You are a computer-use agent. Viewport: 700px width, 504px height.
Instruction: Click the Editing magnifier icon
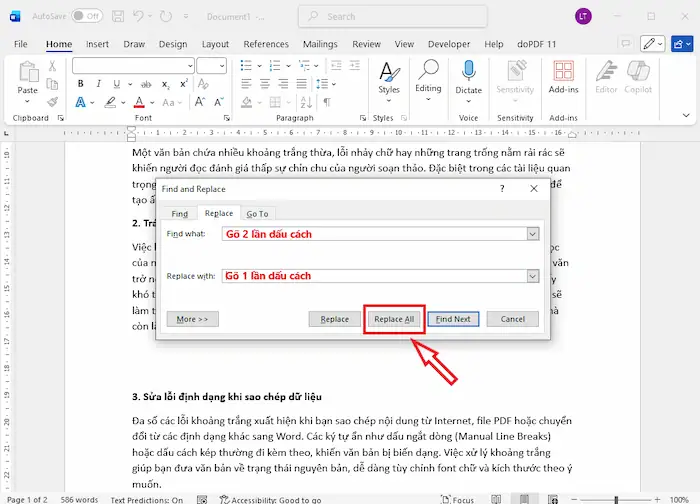click(428, 72)
